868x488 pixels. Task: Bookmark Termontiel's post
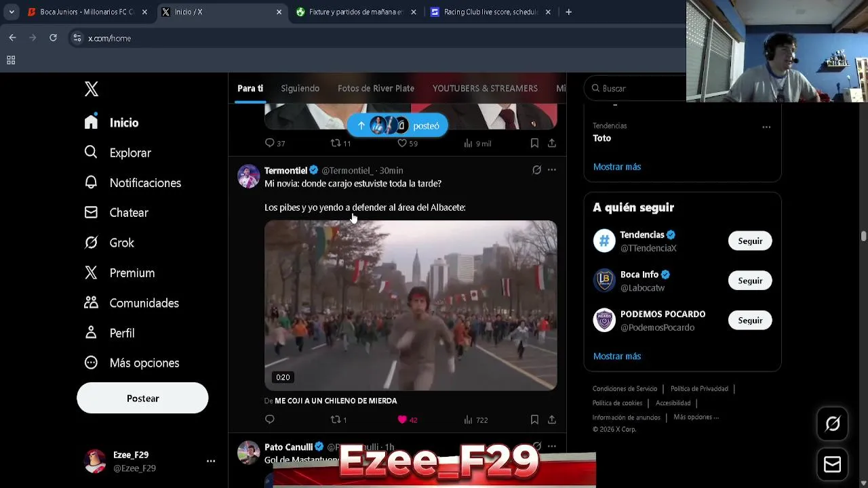(x=534, y=420)
